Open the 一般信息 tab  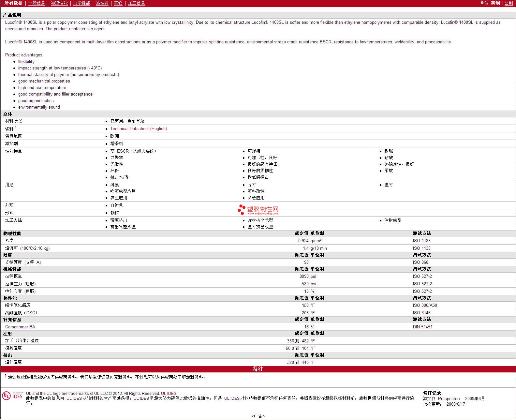tap(37, 3)
